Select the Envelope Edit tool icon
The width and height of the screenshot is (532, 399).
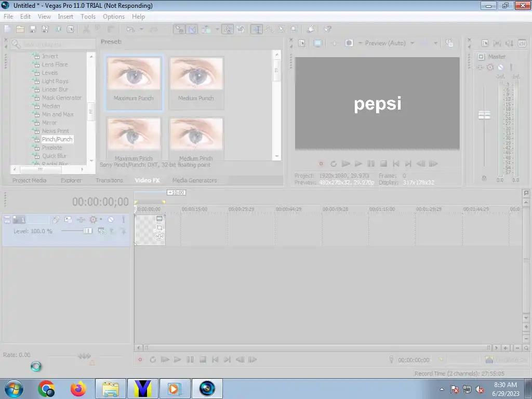(x=269, y=29)
